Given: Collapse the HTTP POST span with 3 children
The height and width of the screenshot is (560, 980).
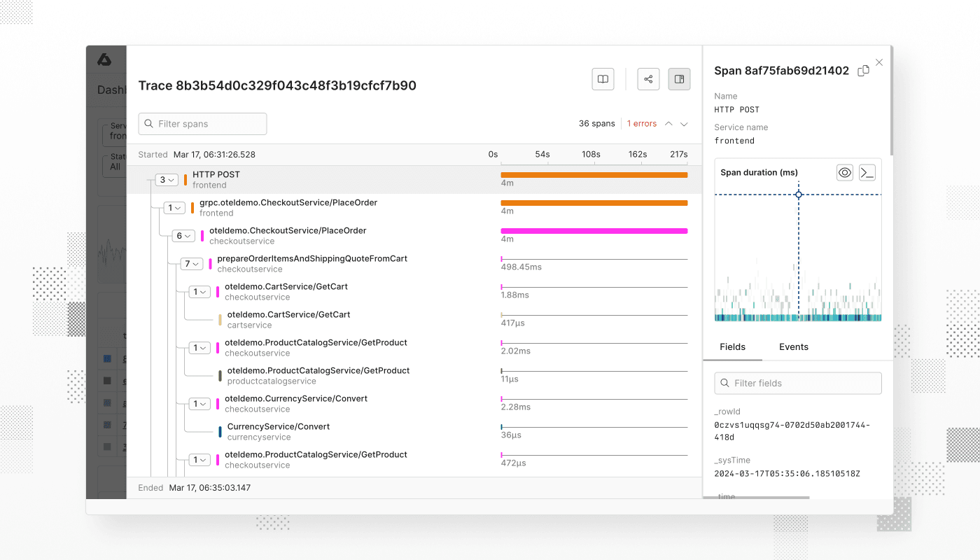Looking at the screenshot, I should click(x=167, y=180).
